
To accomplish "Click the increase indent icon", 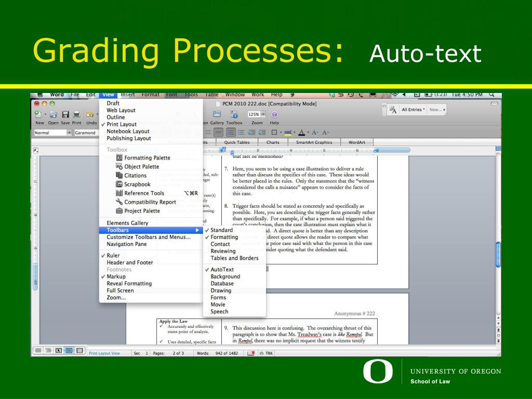I will tap(261, 132).
